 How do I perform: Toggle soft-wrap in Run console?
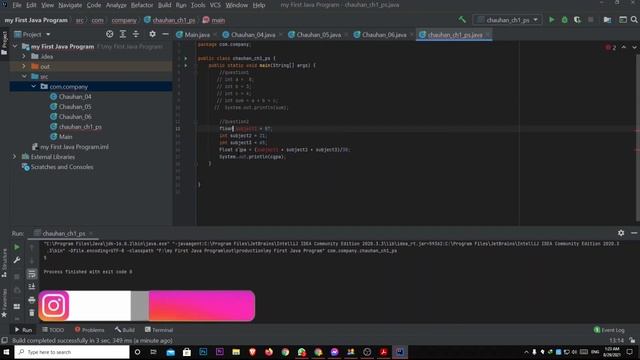31,274
